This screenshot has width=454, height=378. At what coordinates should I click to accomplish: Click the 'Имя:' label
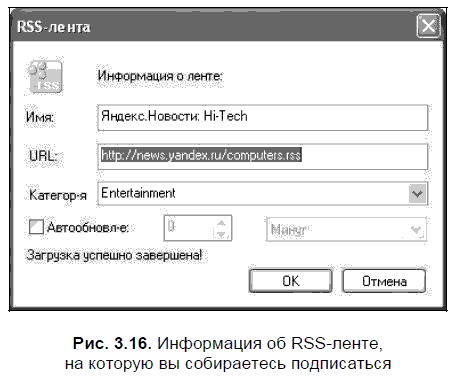[40, 117]
